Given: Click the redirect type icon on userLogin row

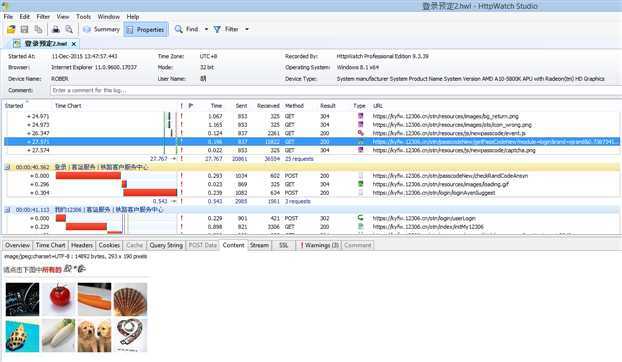Looking at the screenshot, I should pos(361,218).
